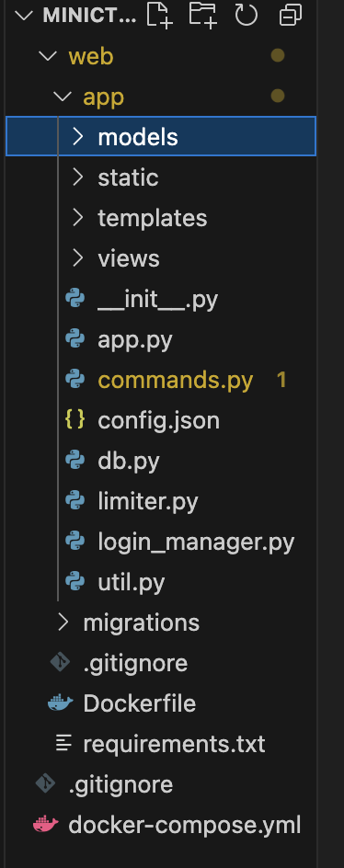Image resolution: width=344 pixels, height=868 pixels.
Task: Open login_manager.py file
Action: 196,542
